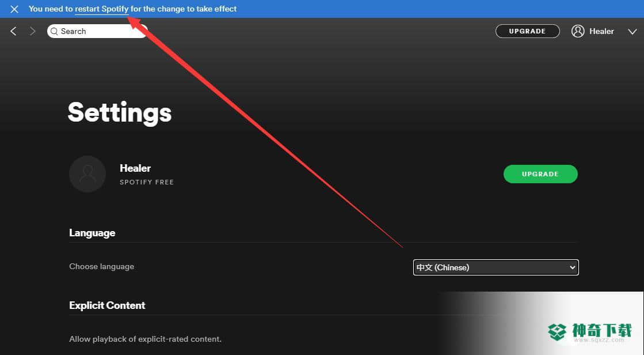Focus the Search input field

97,31
